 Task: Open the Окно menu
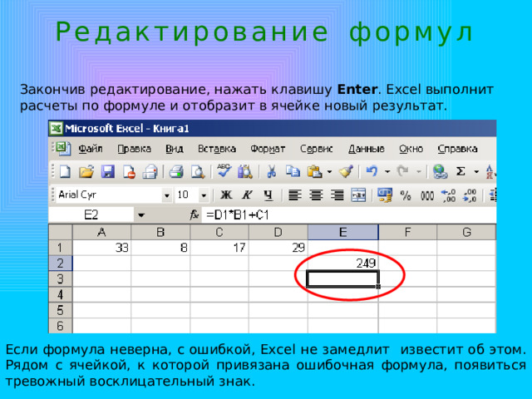[x=411, y=149]
